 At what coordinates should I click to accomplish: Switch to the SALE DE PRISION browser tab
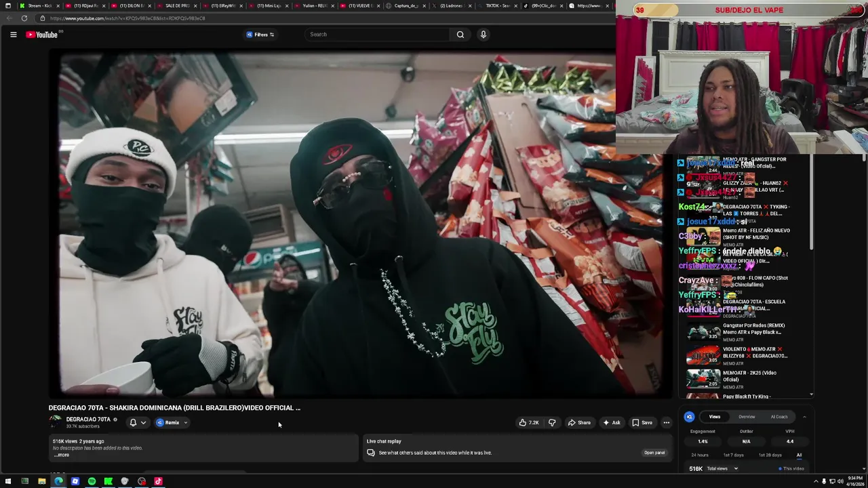(176, 5)
